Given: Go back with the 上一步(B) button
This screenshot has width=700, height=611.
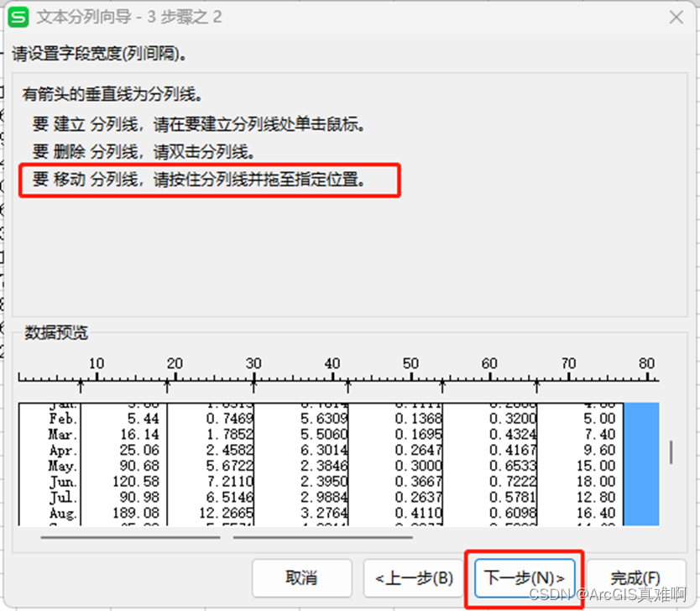Looking at the screenshot, I should 414,578.
